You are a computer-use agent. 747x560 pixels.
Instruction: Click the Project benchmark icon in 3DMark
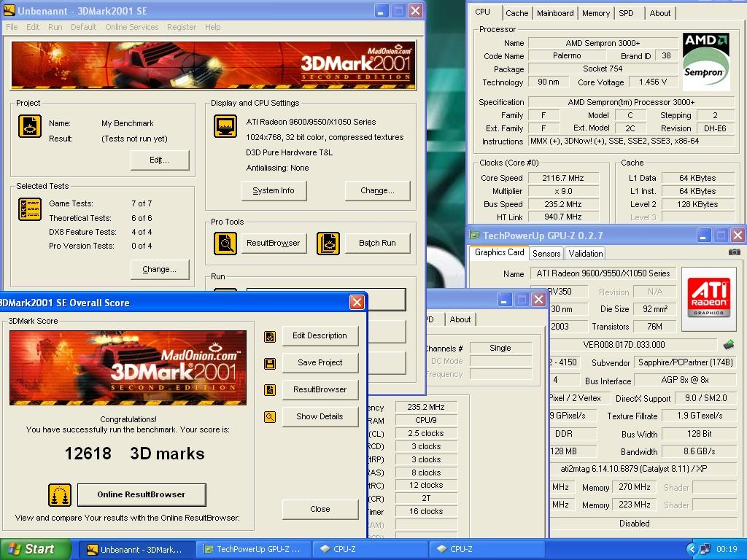tap(29, 126)
